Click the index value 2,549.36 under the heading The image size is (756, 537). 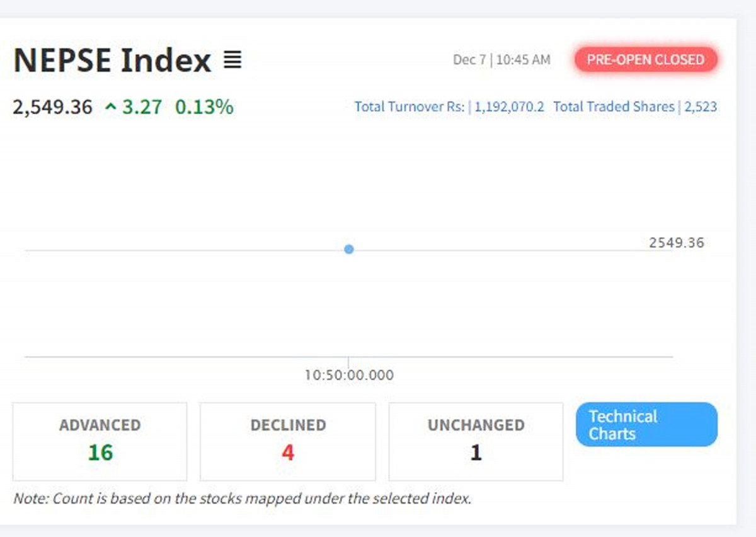[52, 107]
